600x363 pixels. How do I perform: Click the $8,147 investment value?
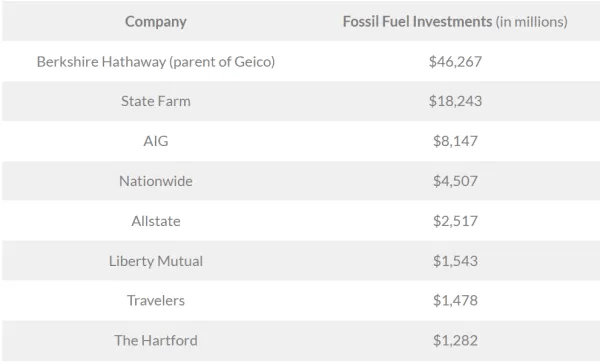coord(455,141)
